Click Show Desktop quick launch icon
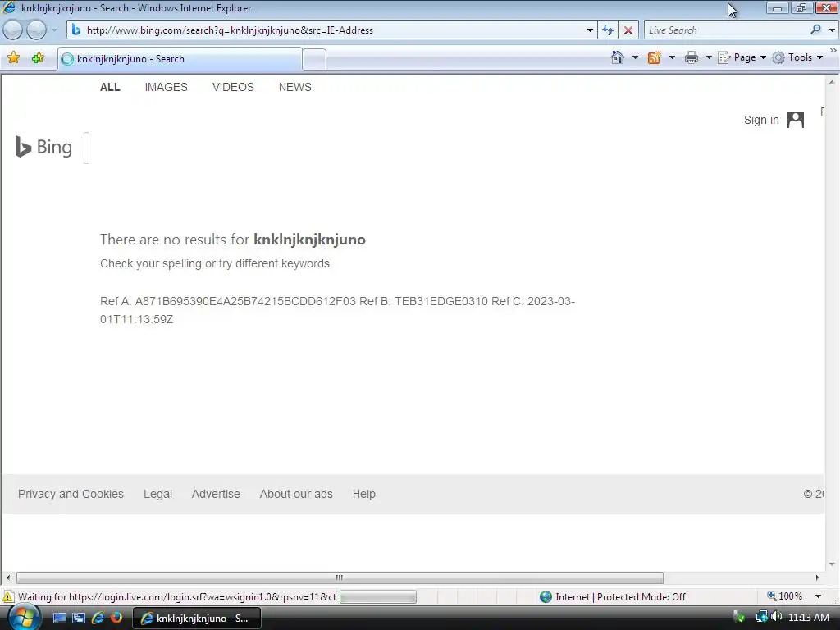Image resolution: width=840 pixels, height=630 pixels. 59,619
